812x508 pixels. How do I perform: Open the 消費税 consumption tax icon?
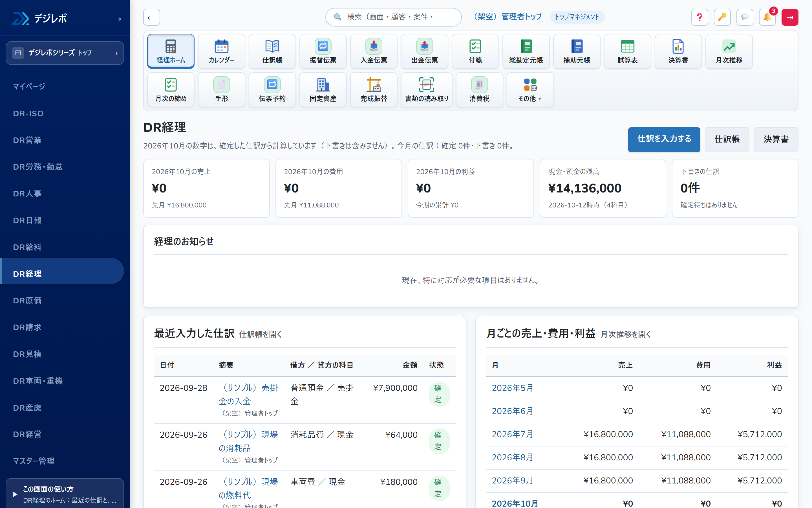pos(479,90)
